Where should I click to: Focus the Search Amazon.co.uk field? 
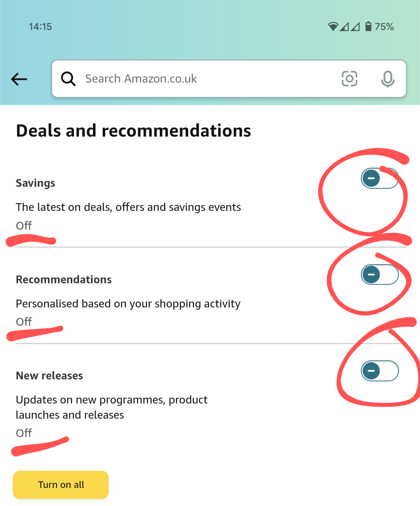(229, 79)
